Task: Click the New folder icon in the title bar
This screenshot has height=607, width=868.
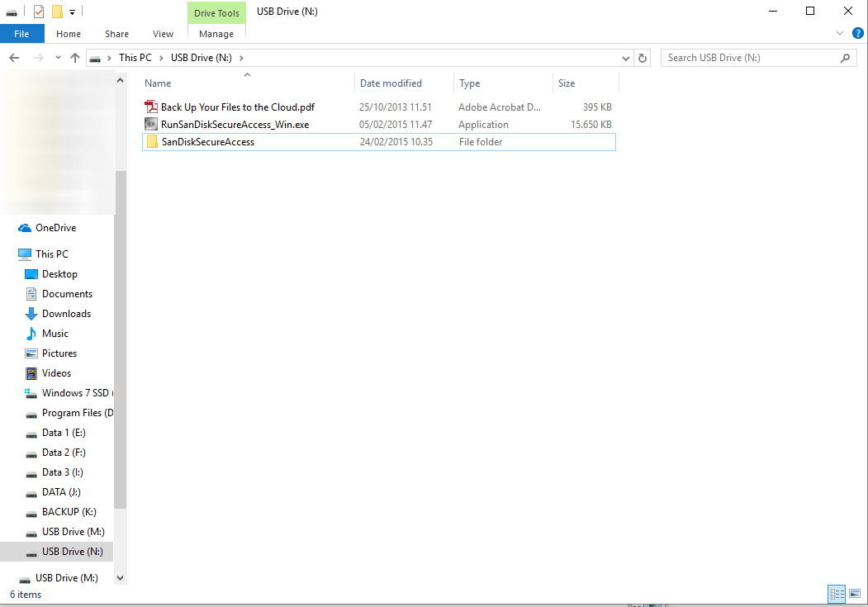Action: point(57,11)
